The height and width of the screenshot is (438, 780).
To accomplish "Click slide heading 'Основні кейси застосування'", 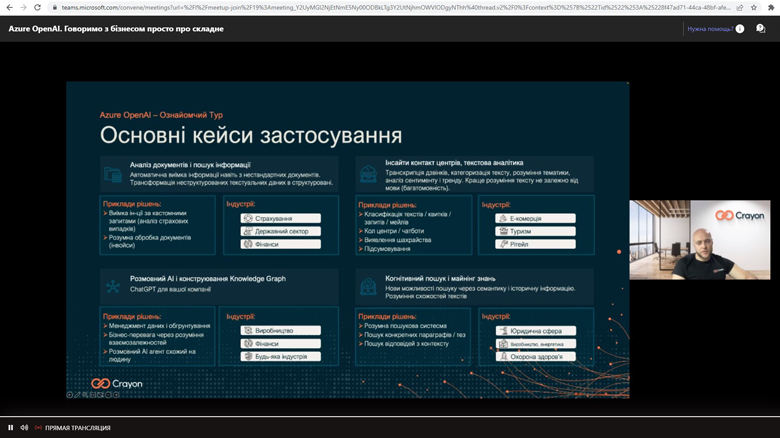I will (251, 135).
